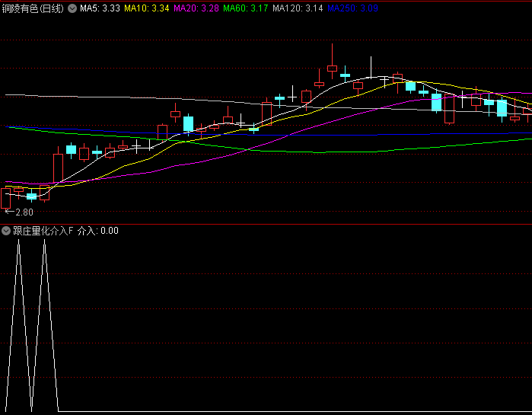Select the 铜陵有色(日线) chart title
This screenshot has height=415, width=532.
33,8
